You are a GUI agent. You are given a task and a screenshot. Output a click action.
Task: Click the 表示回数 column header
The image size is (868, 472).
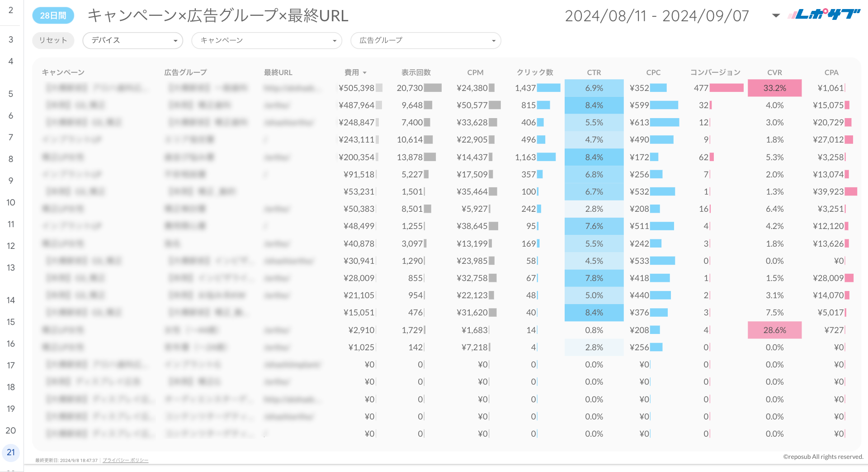pyautogui.click(x=416, y=72)
